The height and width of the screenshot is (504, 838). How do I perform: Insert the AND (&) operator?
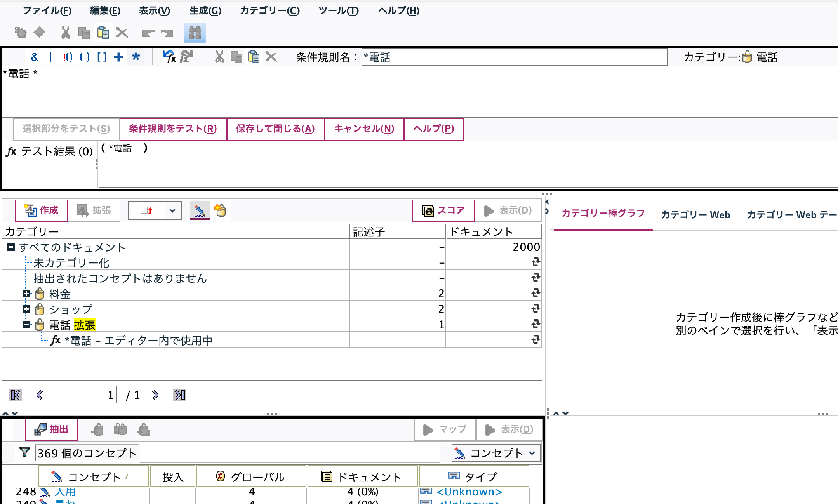pyautogui.click(x=34, y=57)
